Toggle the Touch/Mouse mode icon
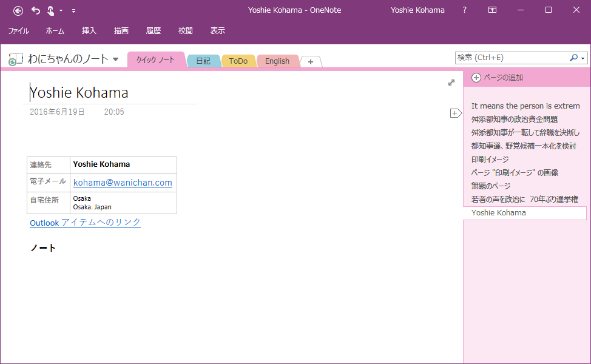This screenshot has height=364, width=591. (50, 11)
